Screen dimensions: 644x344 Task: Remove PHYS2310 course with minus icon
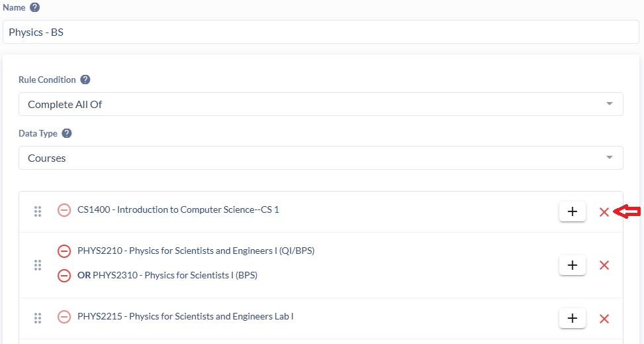[64, 275]
